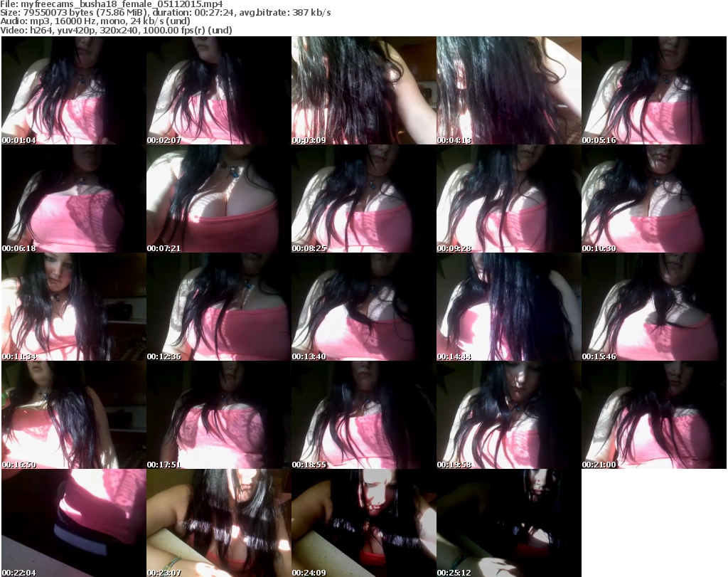Select the thumbnail stamped 00:22:04
Screen dimensions: 728x577
point(74,523)
